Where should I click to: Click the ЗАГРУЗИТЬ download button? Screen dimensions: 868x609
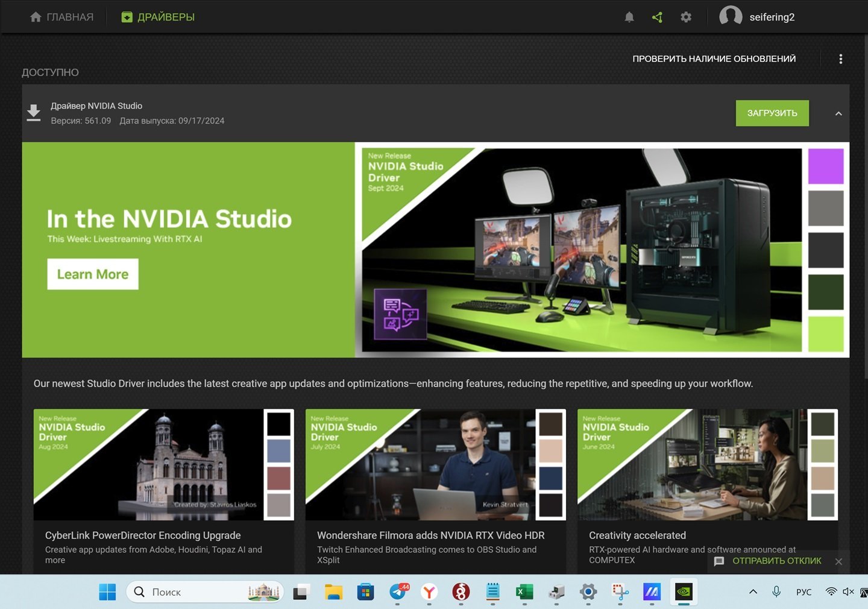[772, 113]
